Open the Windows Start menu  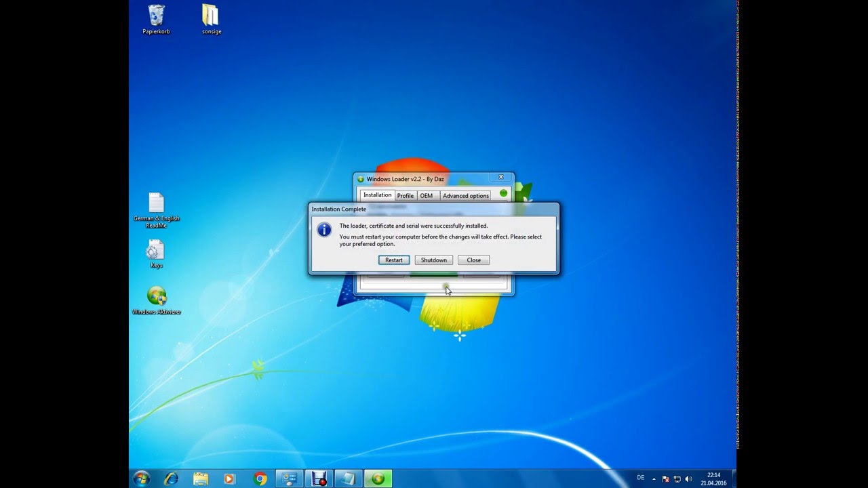pyautogui.click(x=142, y=479)
